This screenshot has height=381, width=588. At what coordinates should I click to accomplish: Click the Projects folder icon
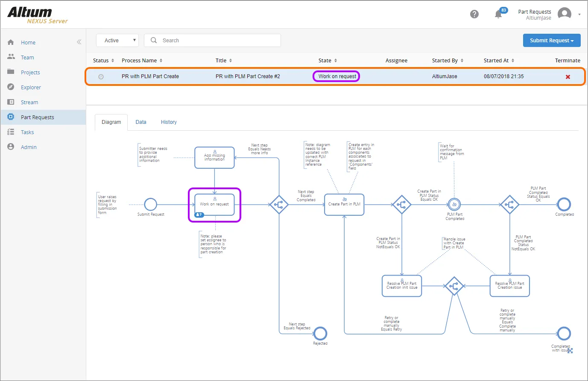click(x=11, y=72)
